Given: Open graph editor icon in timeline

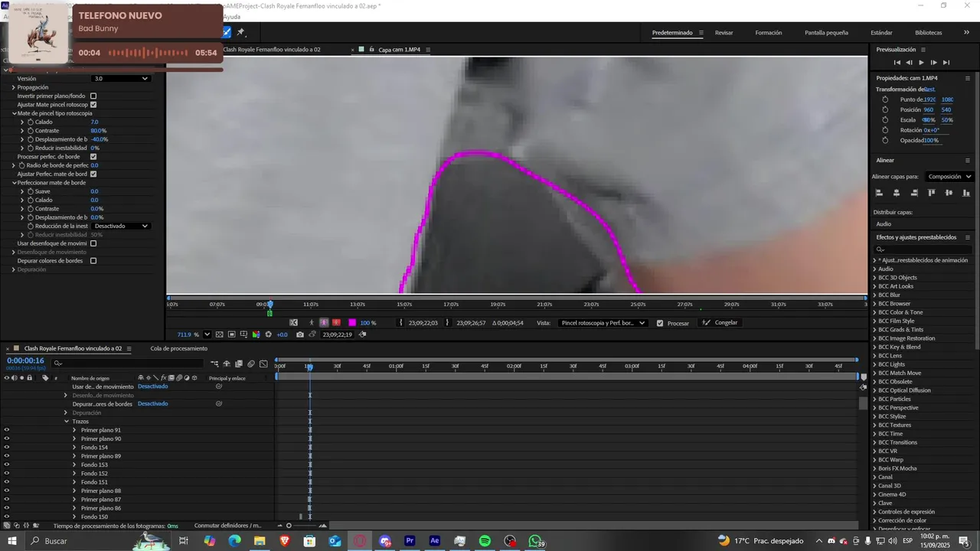Looking at the screenshot, I should (x=263, y=364).
